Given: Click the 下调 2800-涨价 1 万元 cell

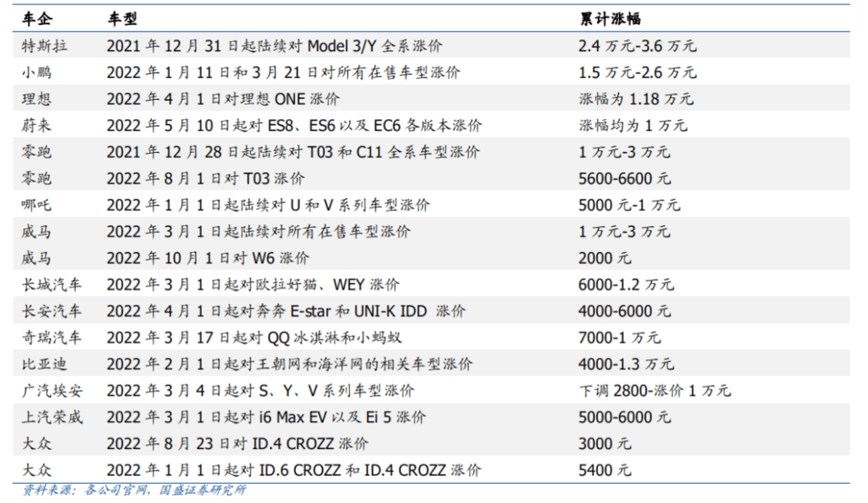Looking at the screenshot, I should pyautogui.click(x=654, y=391).
